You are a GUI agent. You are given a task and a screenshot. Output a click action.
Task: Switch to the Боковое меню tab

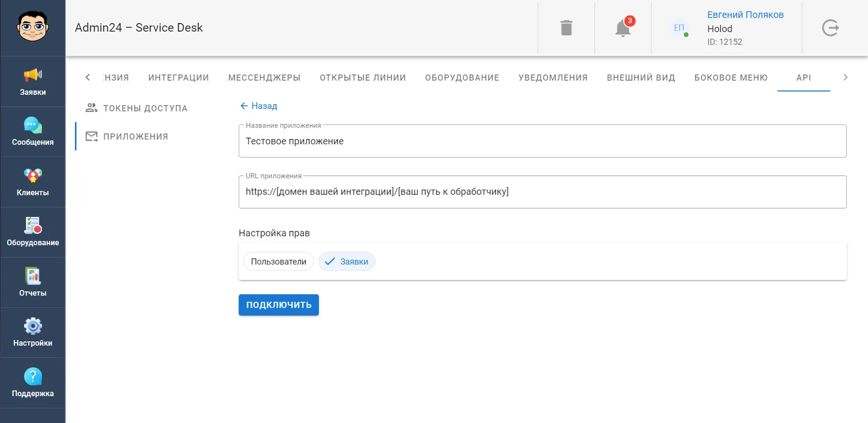[731, 77]
